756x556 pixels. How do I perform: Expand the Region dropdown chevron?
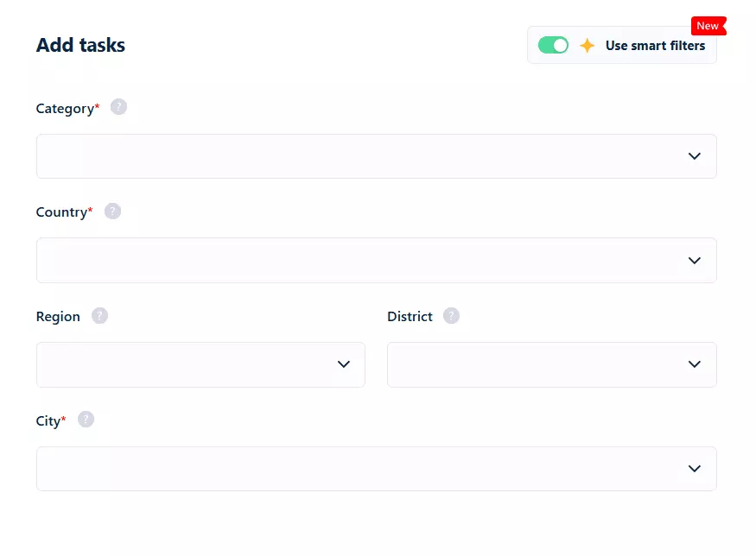(343, 364)
